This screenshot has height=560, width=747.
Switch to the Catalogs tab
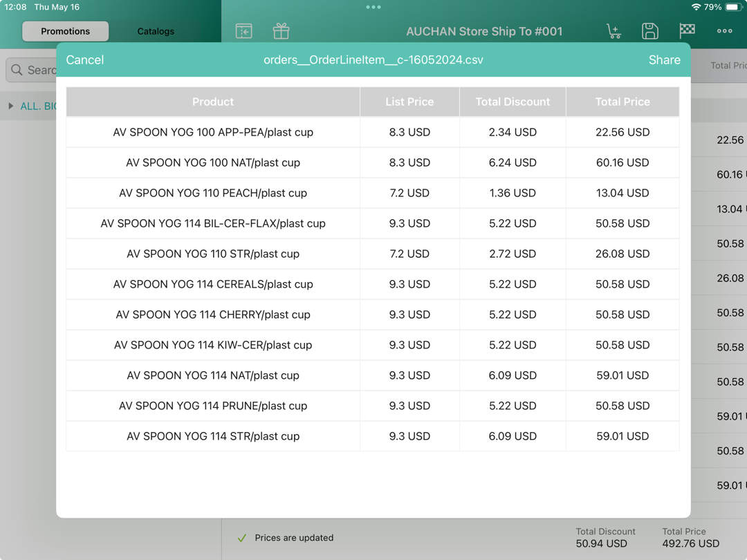click(156, 31)
